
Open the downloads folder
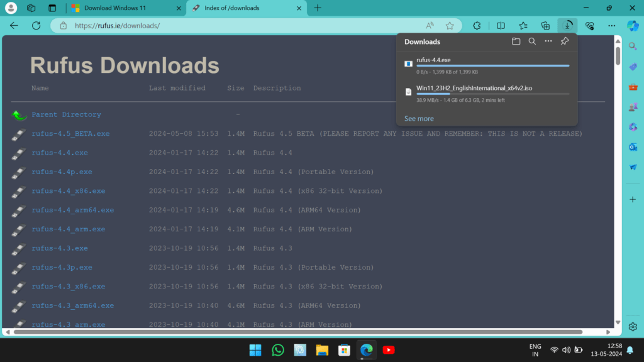(516, 41)
